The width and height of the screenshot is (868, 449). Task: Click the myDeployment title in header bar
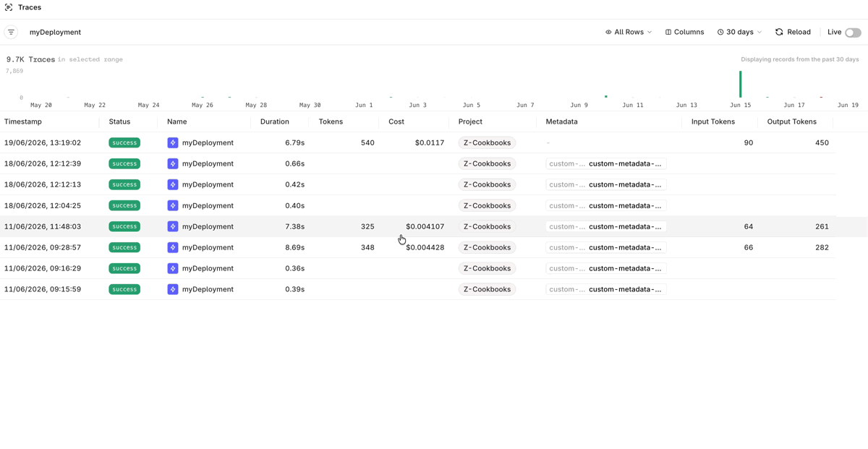[55, 33]
